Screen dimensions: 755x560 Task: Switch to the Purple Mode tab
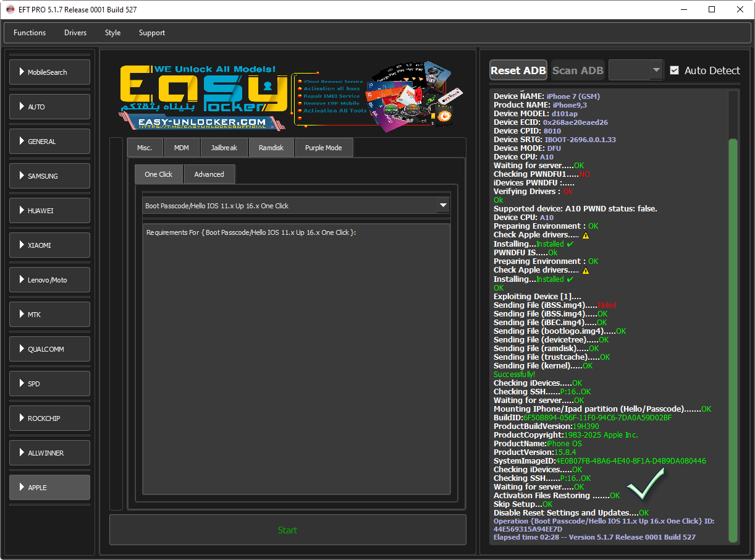tap(324, 148)
